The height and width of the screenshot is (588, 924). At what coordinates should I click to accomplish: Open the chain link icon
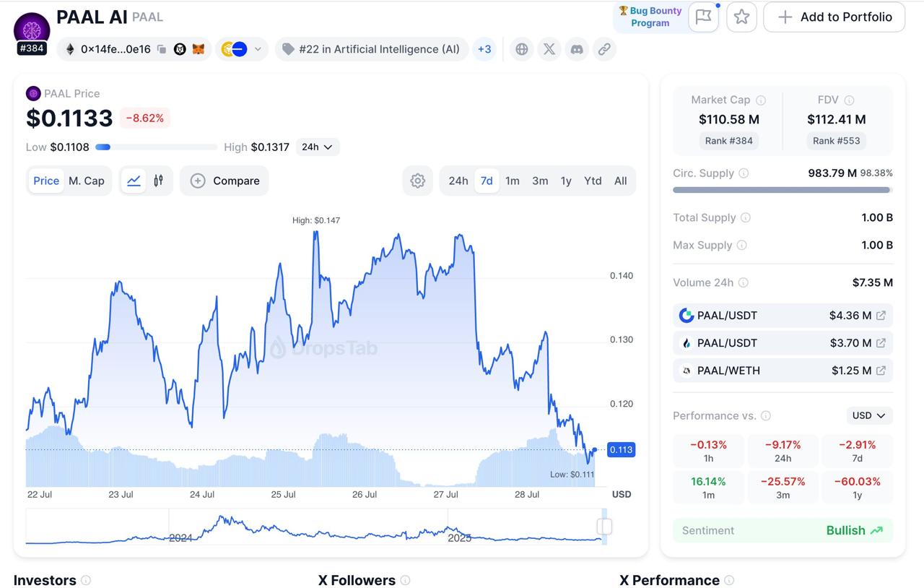[604, 49]
